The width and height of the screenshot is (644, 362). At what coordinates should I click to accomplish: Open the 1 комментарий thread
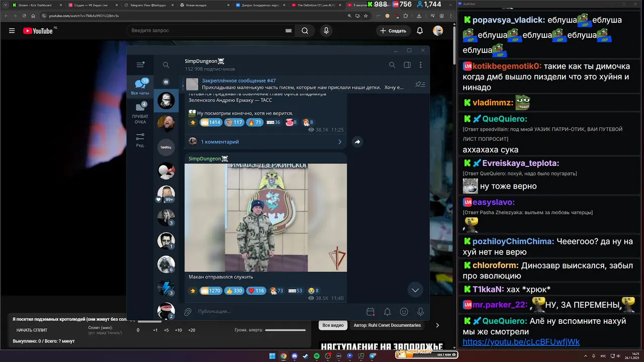tap(266, 142)
